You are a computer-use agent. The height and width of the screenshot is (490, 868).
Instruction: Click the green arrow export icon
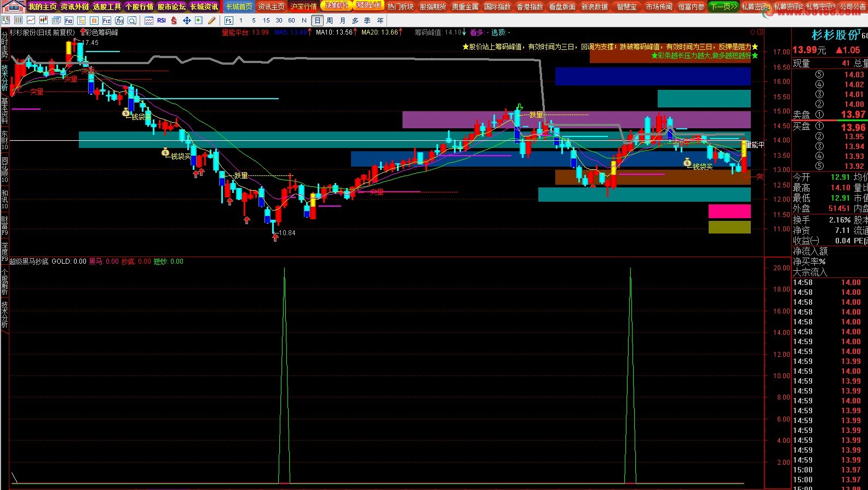pos(199,20)
